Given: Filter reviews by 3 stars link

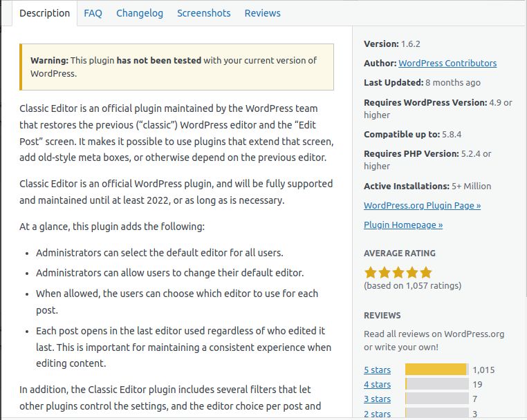Looking at the screenshot, I should coord(377,399).
